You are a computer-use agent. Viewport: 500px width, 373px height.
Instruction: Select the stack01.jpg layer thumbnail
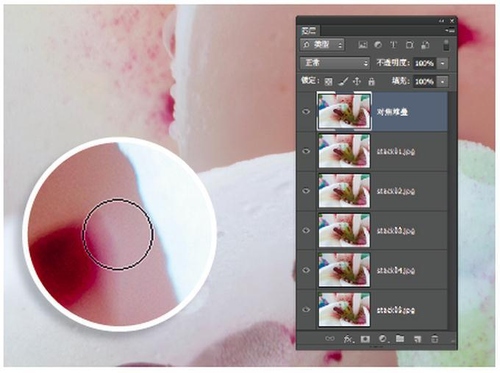pos(344,151)
